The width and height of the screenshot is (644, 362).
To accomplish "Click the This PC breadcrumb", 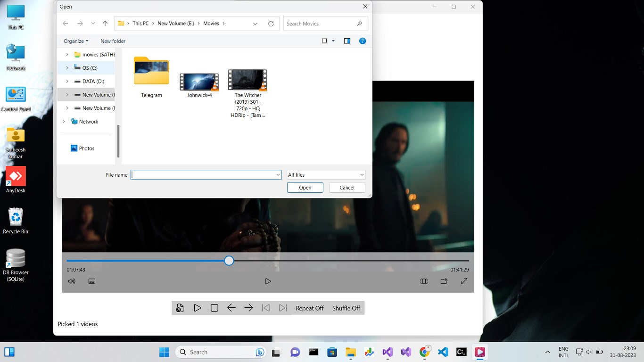I will 140,24.
